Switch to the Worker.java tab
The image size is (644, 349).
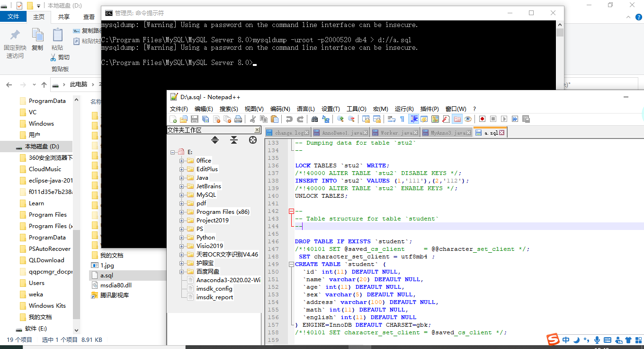393,133
